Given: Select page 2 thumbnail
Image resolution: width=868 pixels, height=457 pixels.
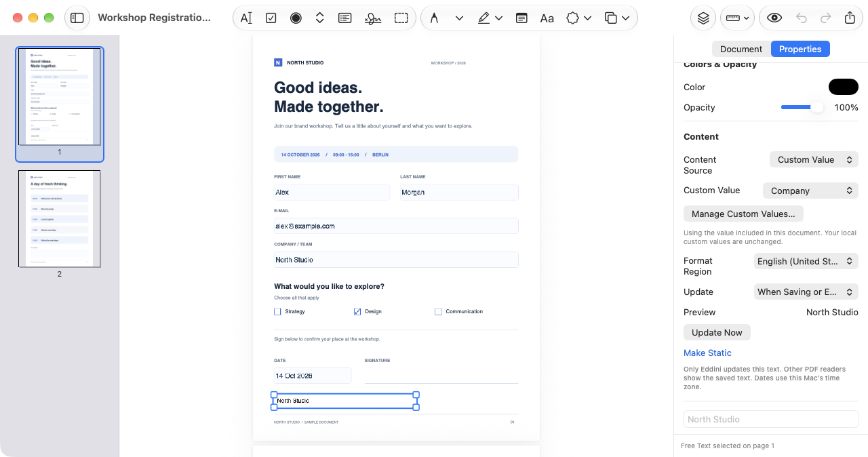Looking at the screenshot, I should (x=60, y=218).
